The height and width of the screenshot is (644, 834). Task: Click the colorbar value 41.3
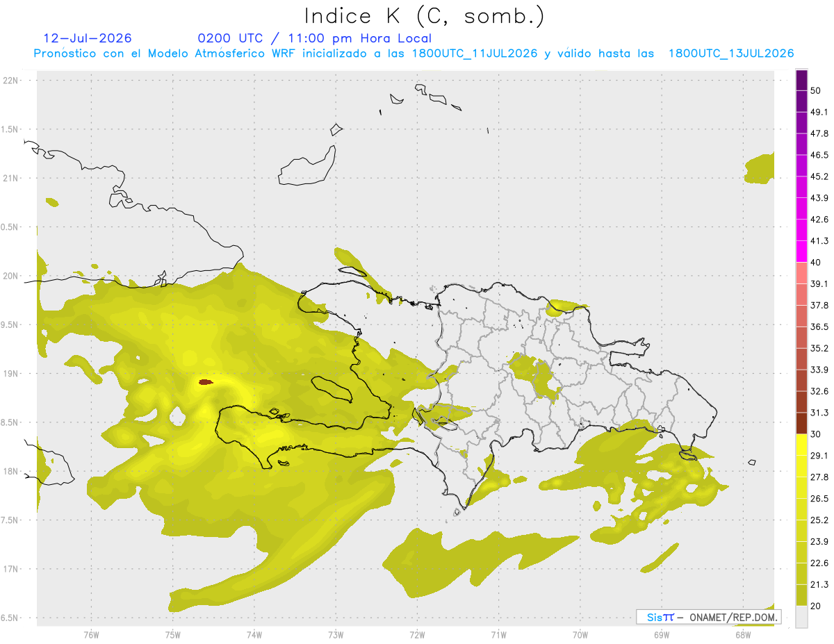tap(819, 241)
